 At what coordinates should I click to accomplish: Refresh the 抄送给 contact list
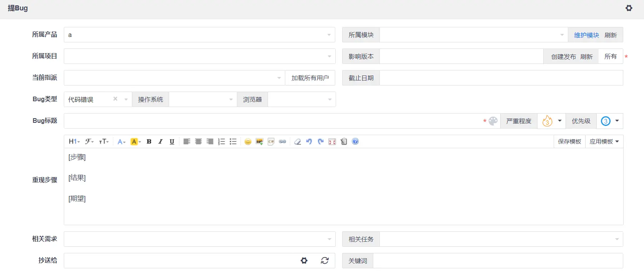click(325, 261)
